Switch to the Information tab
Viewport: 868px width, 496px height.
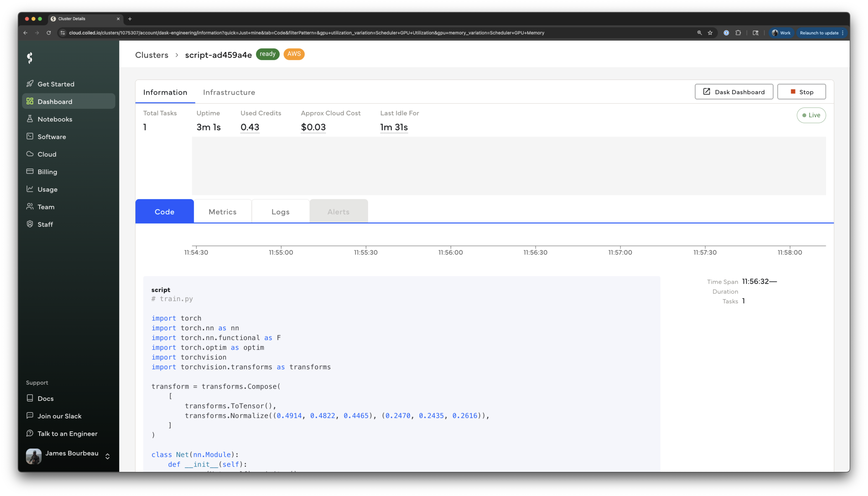click(165, 92)
